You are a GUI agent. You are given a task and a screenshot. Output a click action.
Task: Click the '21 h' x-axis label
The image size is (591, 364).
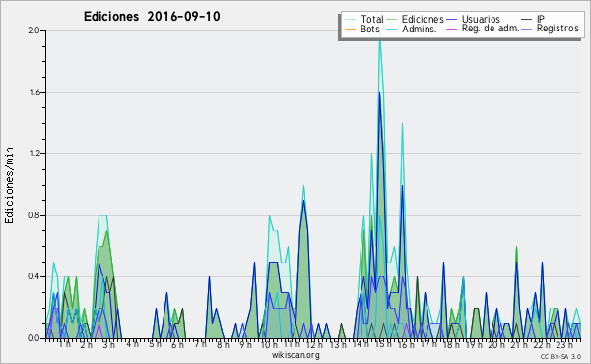click(x=519, y=344)
